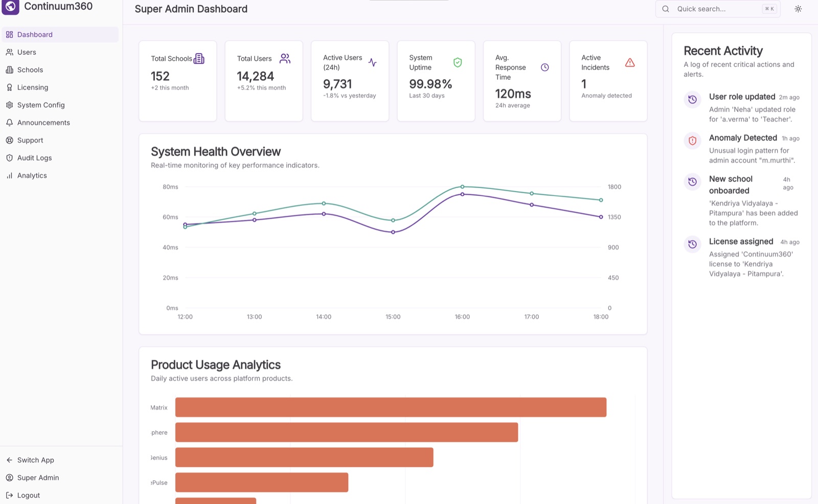Viewport: 818px width, 504px height.
Task: Click the Active Users pulse icon
Action: click(373, 62)
